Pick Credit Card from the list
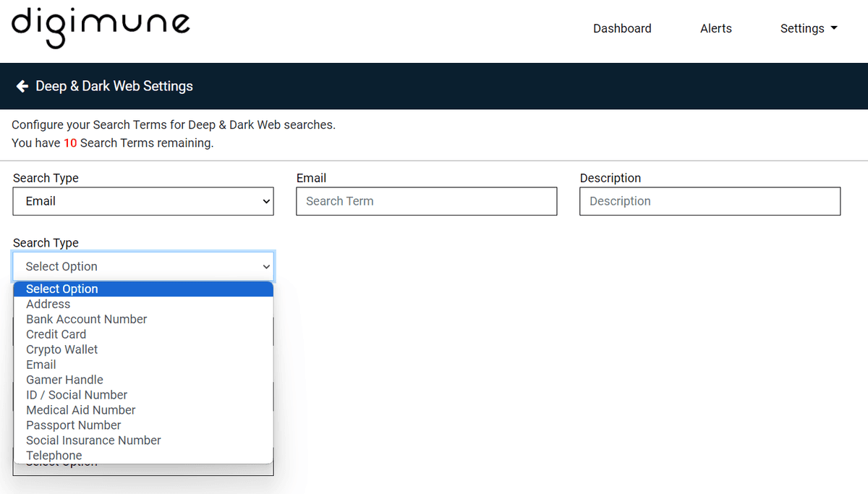Image resolution: width=868 pixels, height=494 pixels. point(56,334)
